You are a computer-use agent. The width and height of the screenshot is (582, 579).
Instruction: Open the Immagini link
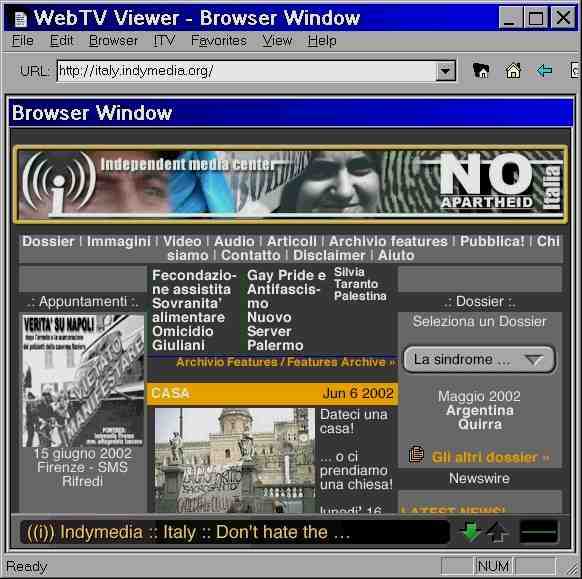click(x=119, y=241)
